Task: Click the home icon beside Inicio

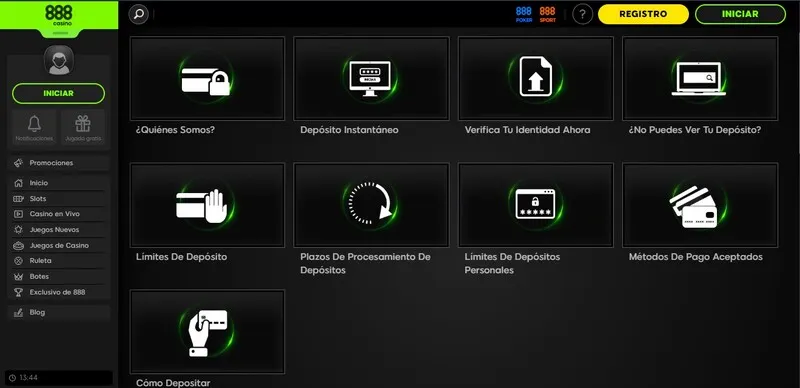Action: [x=18, y=183]
